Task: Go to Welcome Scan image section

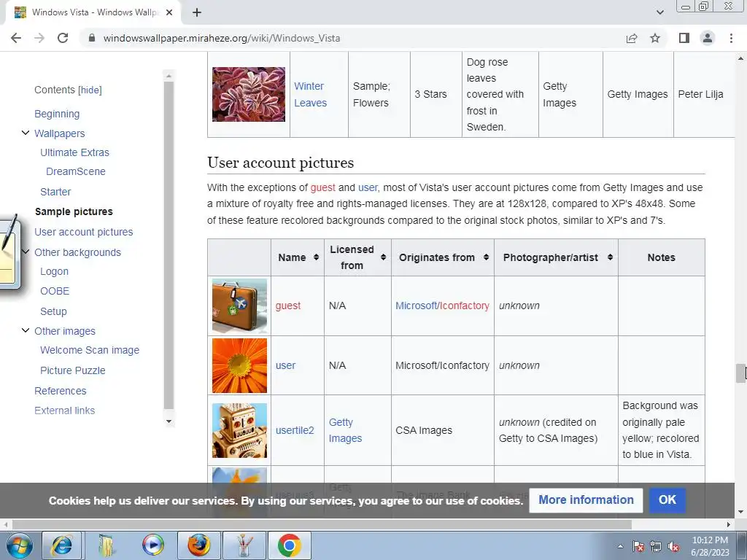Action: click(x=90, y=350)
